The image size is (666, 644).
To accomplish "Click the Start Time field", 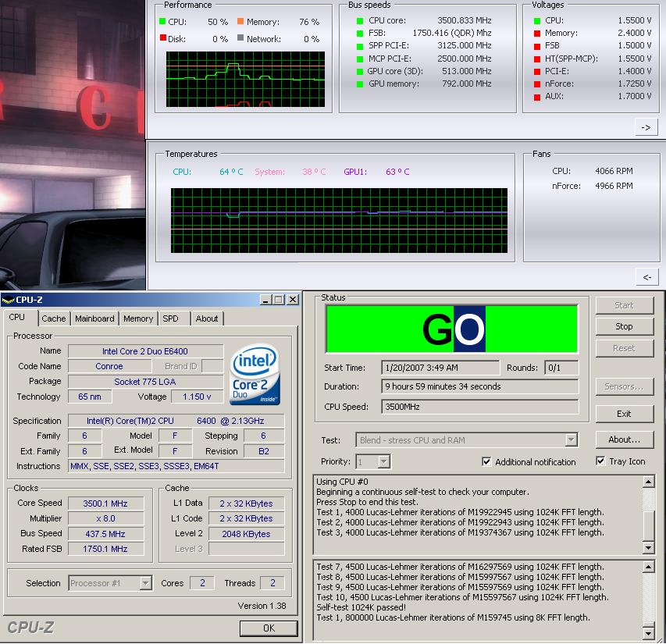I will click(440, 368).
